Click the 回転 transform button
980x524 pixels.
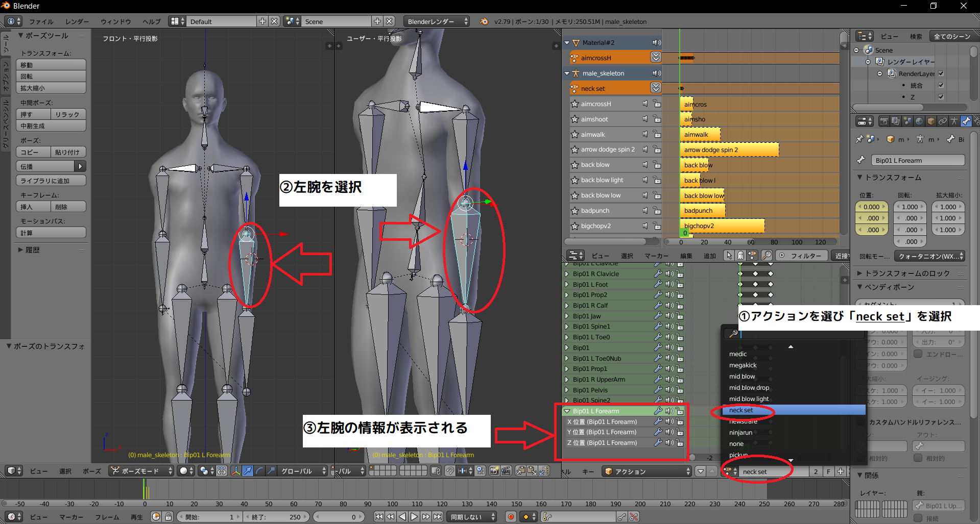click(51, 77)
